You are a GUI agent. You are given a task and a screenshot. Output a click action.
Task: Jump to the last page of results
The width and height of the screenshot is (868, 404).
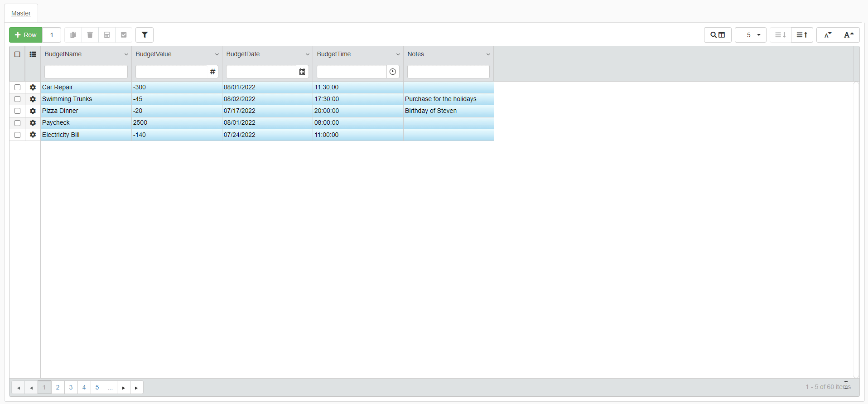point(137,388)
